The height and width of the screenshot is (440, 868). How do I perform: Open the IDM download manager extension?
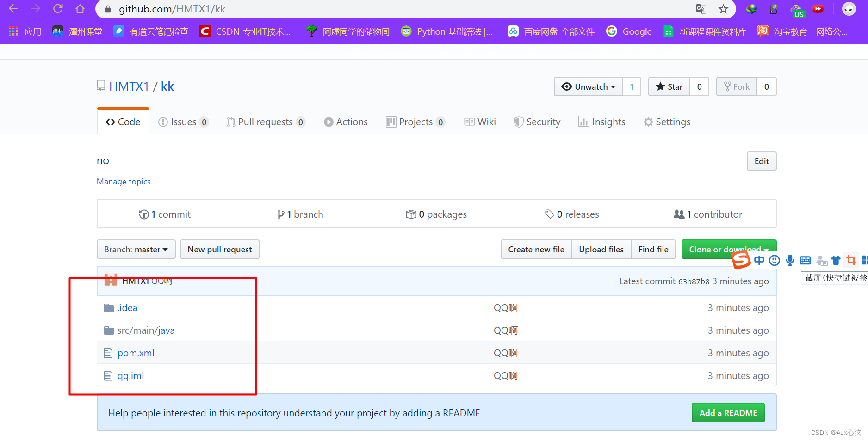click(x=751, y=9)
